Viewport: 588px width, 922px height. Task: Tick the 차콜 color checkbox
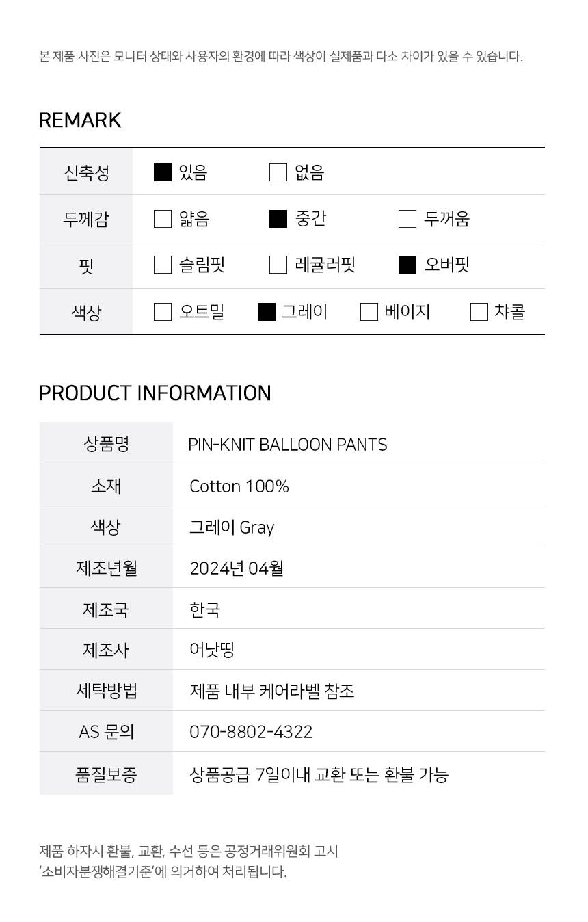click(479, 312)
